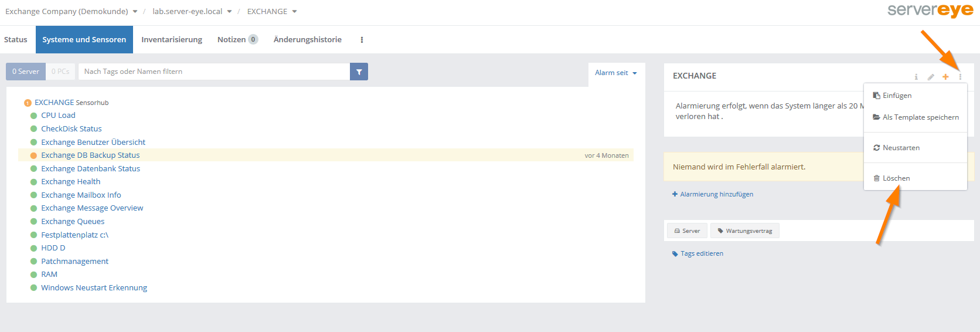The height and width of the screenshot is (332, 980).
Task: Click the serverEye logo
Action: click(x=930, y=11)
